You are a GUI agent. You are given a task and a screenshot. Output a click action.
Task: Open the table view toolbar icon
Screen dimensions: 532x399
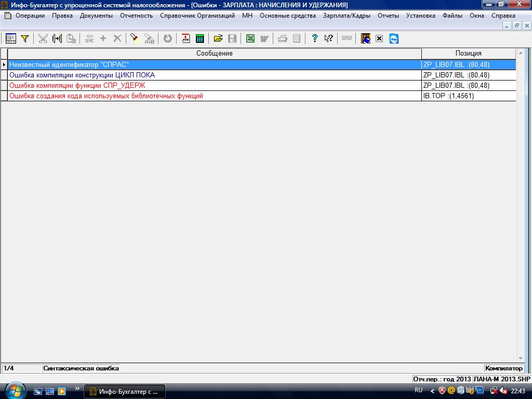coord(10,38)
